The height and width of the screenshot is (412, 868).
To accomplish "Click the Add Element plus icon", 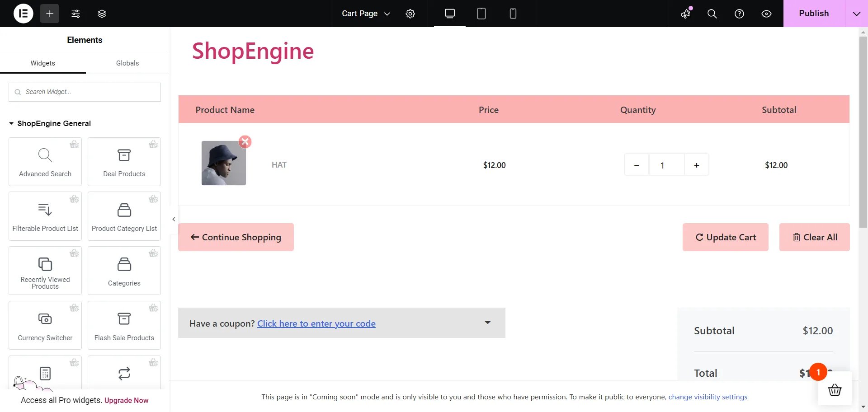I will pos(49,14).
